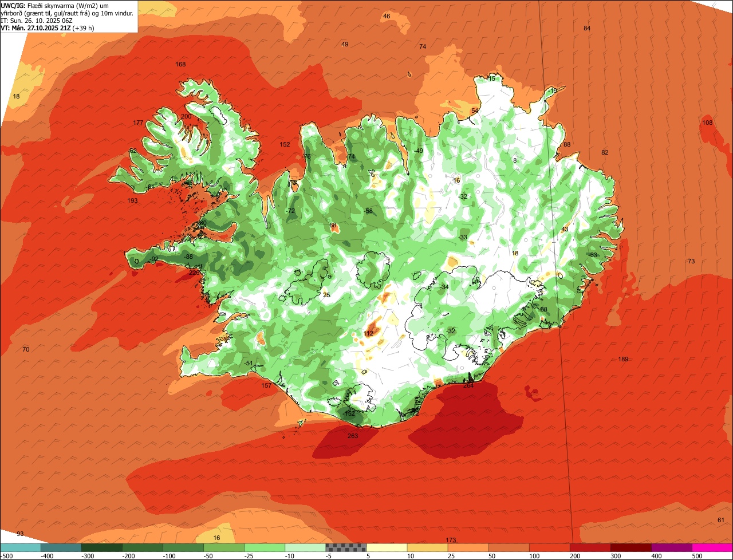
Task: Click the flux value 157 off the southwest coast
Action: 266,385
